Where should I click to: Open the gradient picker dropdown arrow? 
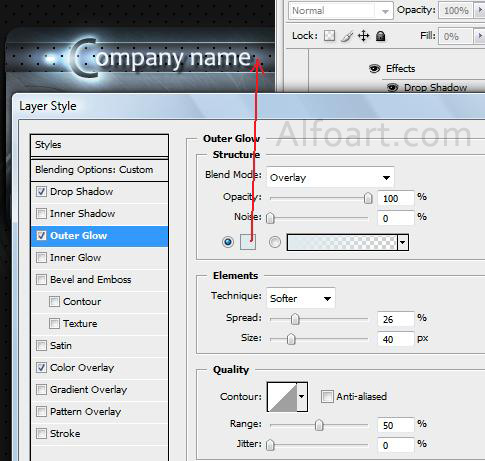coord(403,242)
